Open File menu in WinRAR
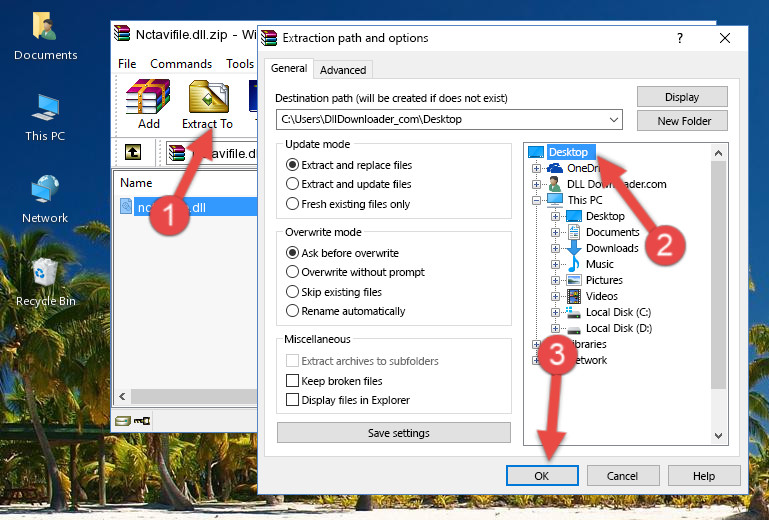769x520 pixels. [127, 64]
